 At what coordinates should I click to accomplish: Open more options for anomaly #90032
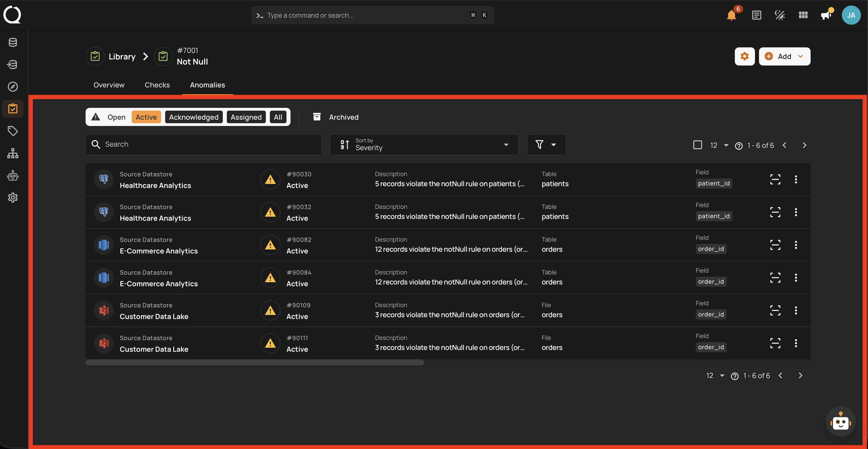[x=796, y=212]
